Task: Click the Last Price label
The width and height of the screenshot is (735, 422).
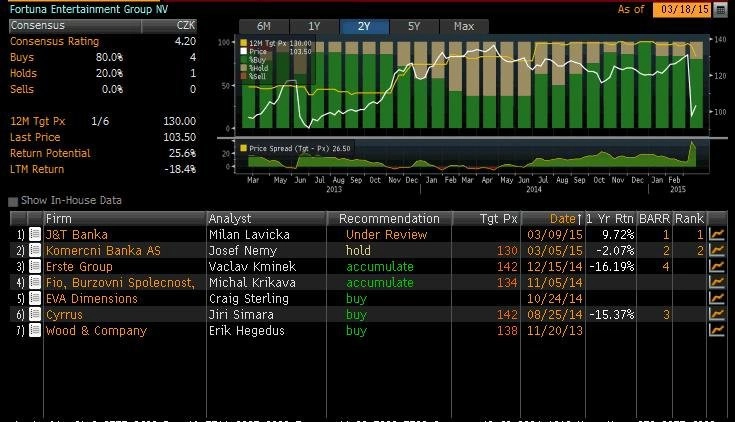Action: [35, 137]
